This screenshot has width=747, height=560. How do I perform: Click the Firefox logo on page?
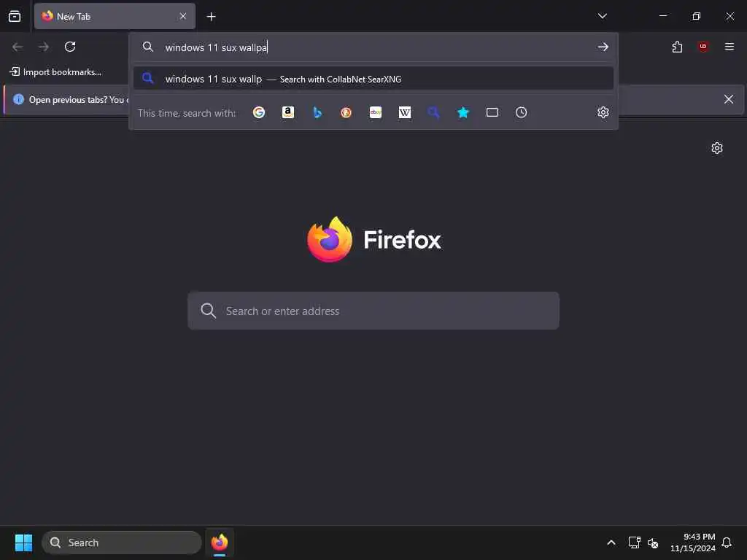[x=330, y=239]
